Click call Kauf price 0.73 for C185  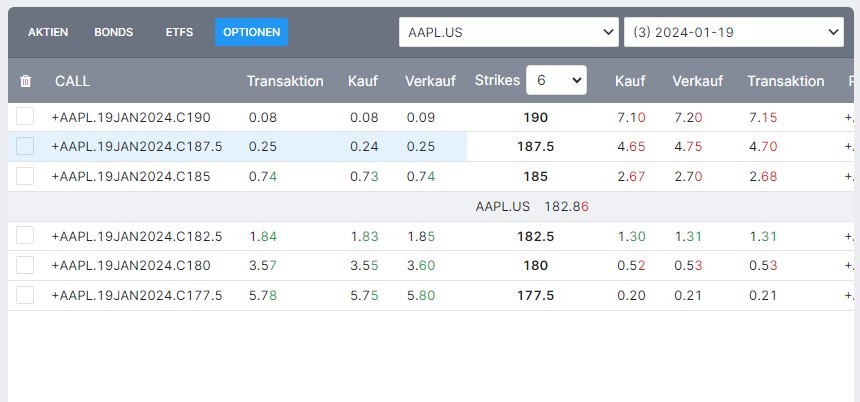point(364,177)
